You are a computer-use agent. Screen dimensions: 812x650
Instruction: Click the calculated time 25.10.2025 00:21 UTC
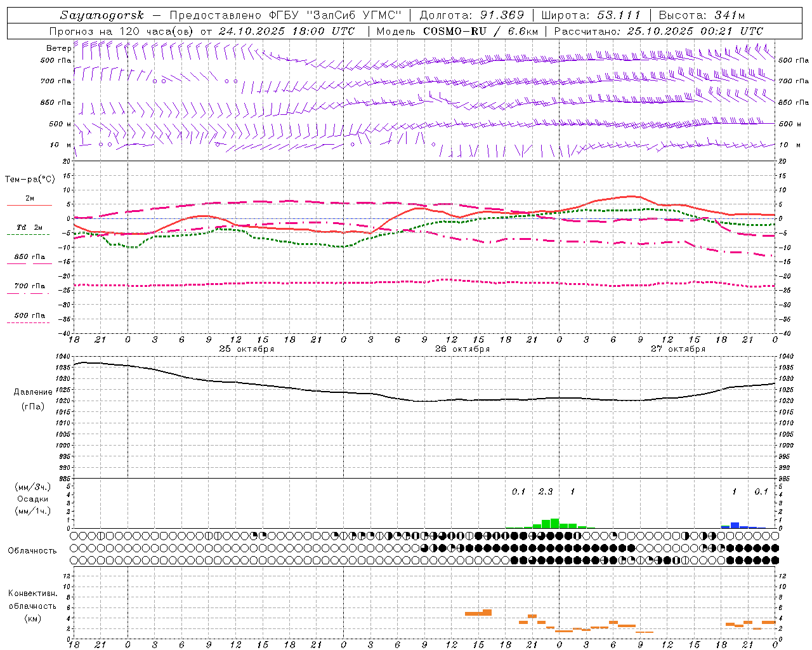(x=695, y=30)
